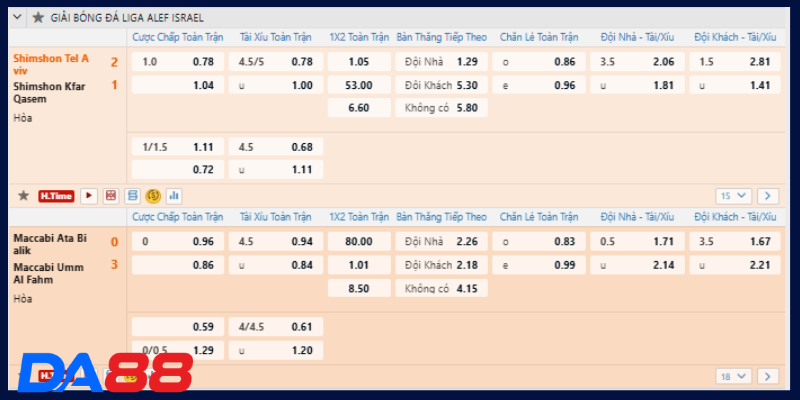
Task: Bet Không có next goal at 4.15
Action: click(x=441, y=288)
